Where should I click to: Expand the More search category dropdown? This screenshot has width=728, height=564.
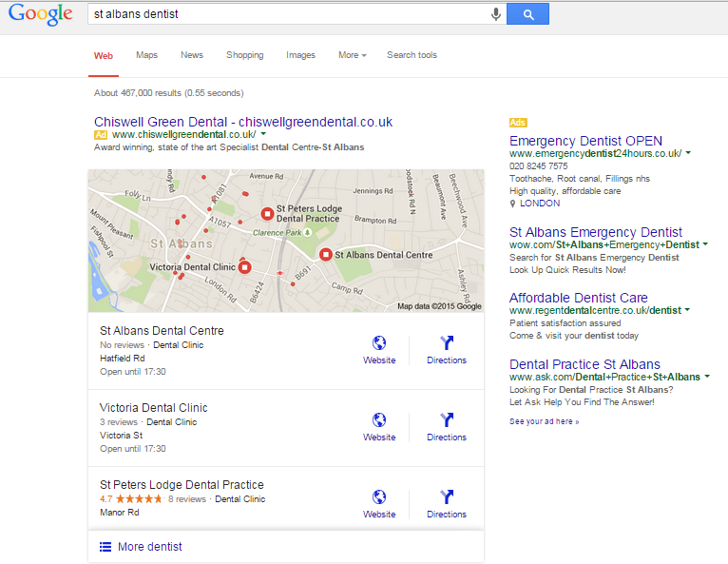click(x=353, y=55)
